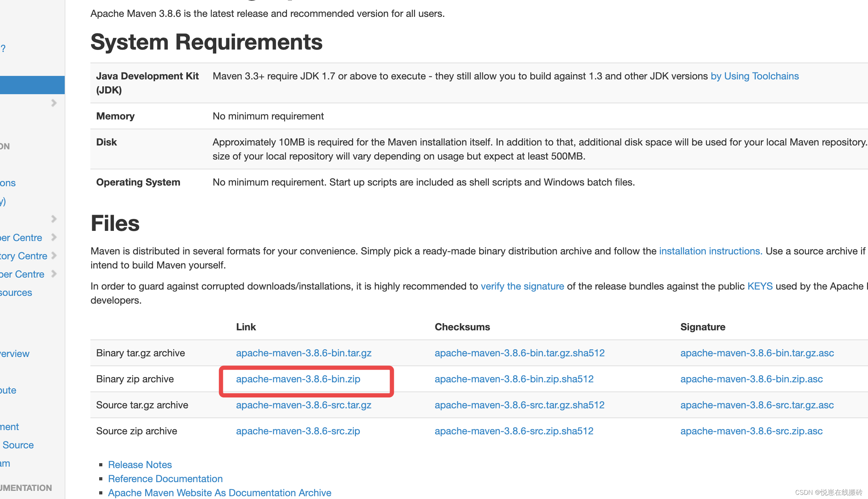Click the 'System Requirements' heading
The height and width of the screenshot is (499, 868).
pos(206,42)
